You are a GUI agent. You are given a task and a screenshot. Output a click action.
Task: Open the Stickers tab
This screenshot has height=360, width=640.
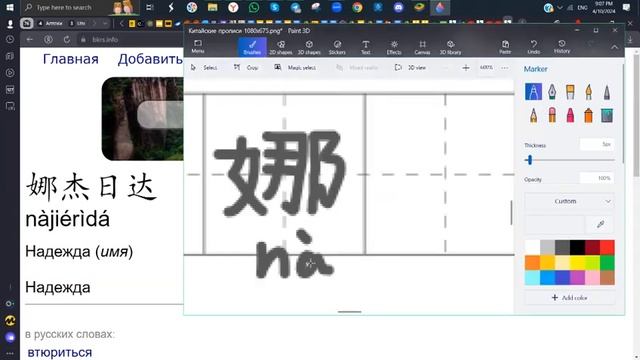pos(337,47)
